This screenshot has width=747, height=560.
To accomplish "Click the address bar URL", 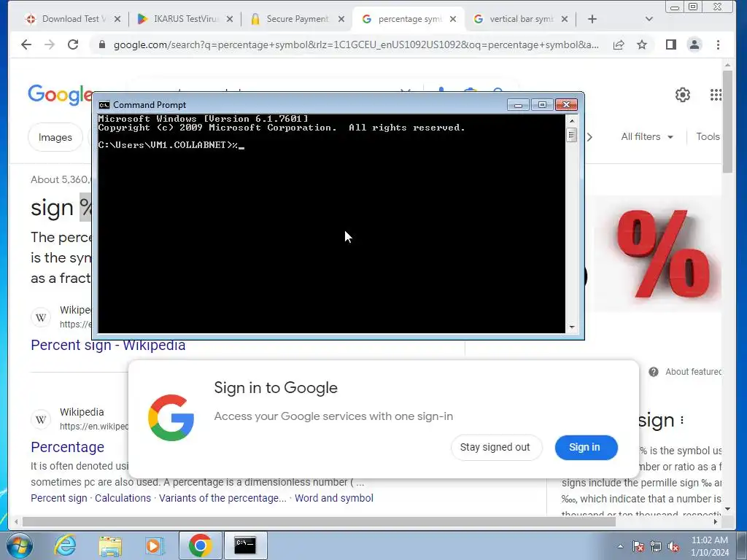I will [x=356, y=44].
